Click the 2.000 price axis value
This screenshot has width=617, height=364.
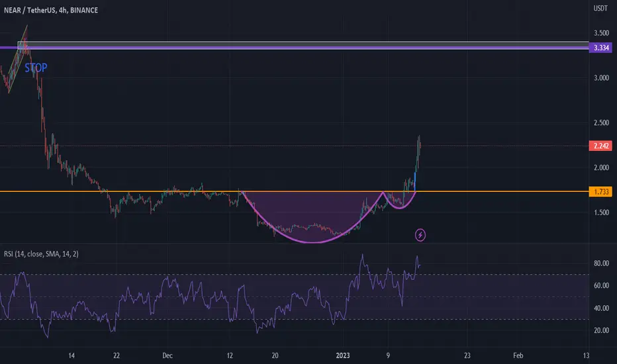point(601,167)
